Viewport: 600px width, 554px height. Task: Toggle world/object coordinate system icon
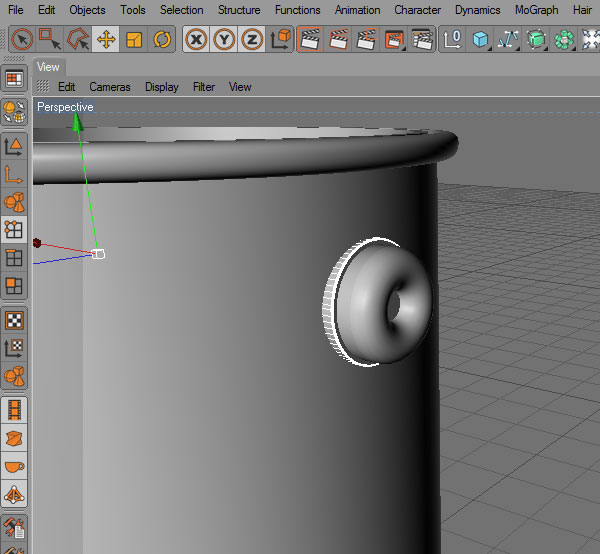pos(280,39)
